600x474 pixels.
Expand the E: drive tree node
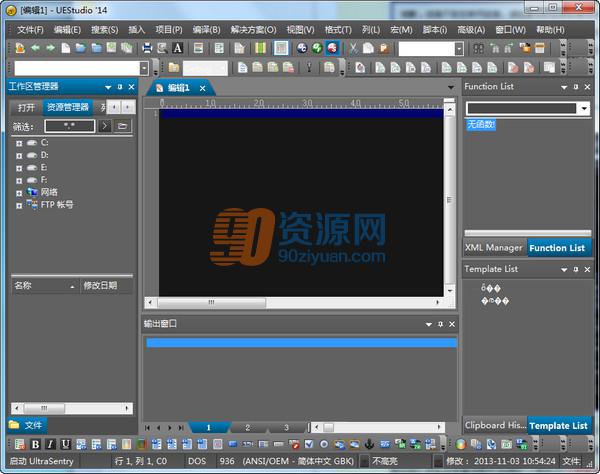19,168
